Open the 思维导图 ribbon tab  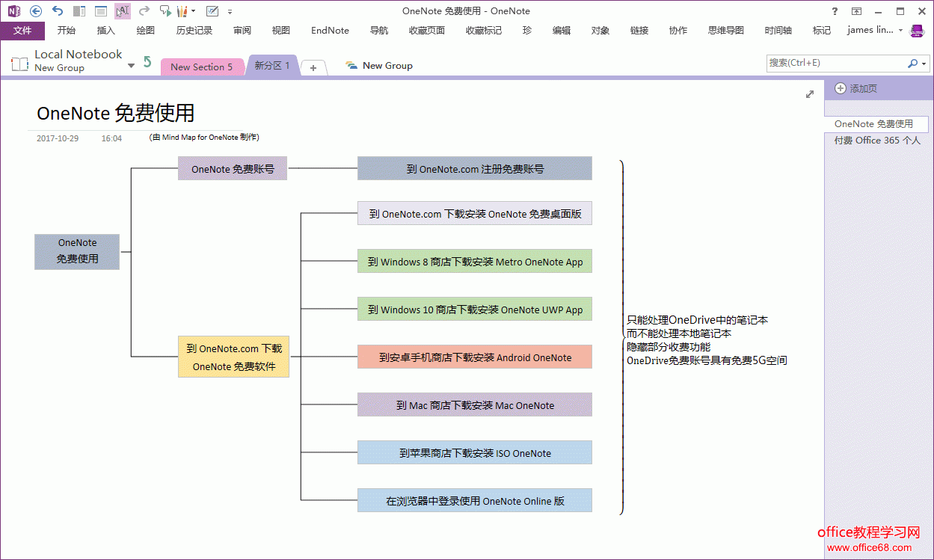pyautogui.click(x=726, y=31)
